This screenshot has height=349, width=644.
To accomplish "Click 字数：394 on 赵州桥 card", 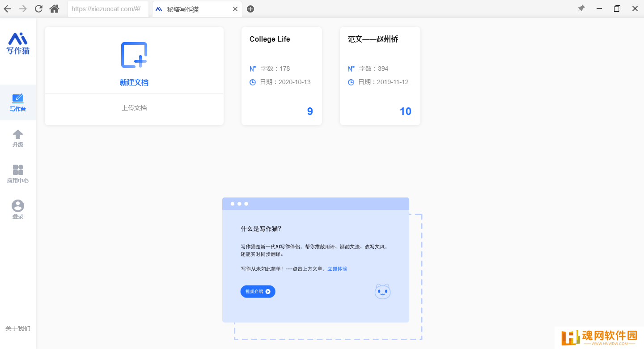I will coord(373,68).
